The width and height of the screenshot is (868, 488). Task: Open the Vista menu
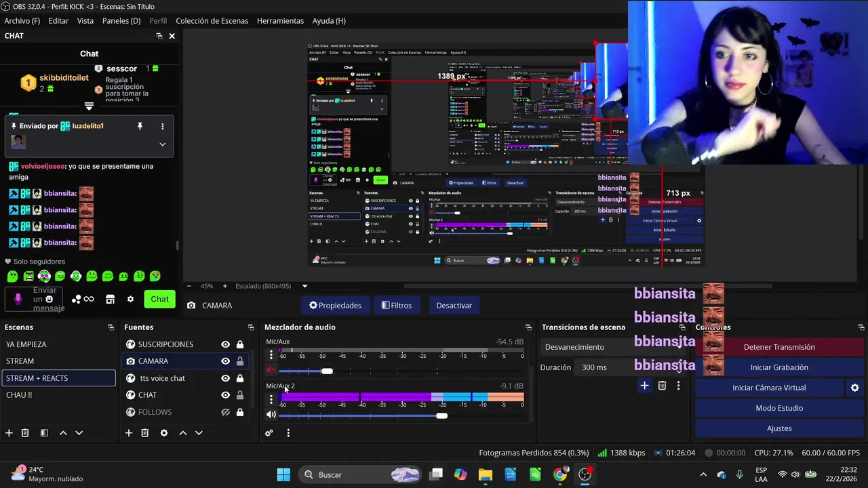(x=85, y=21)
